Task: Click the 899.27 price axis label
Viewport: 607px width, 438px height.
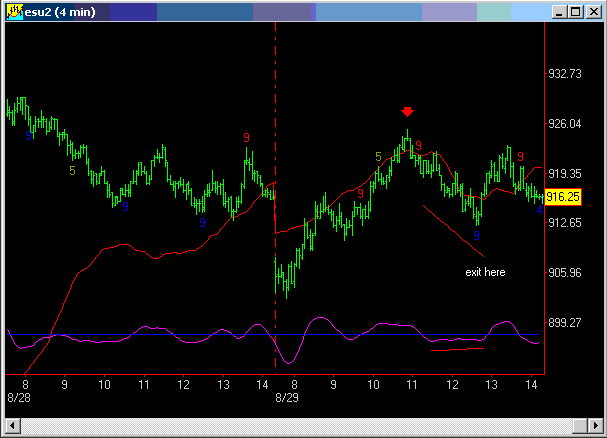Action: [x=565, y=322]
